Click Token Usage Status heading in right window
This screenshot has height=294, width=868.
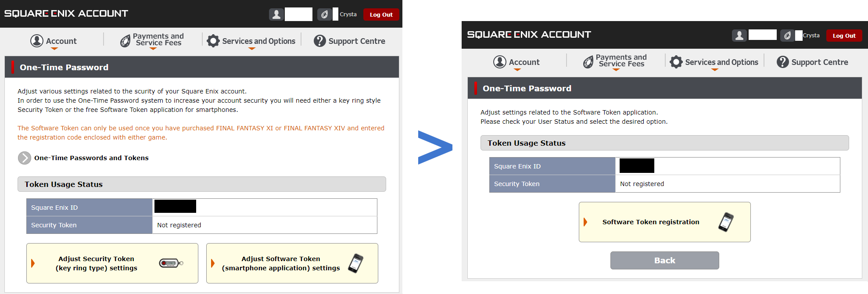click(x=527, y=143)
